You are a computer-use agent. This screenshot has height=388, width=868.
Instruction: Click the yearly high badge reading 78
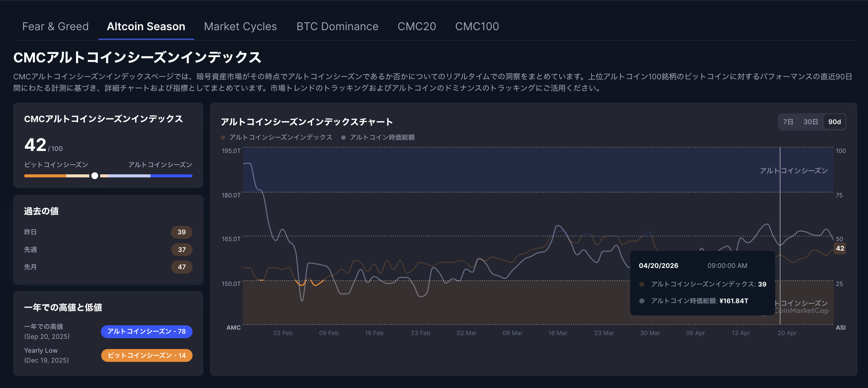[147, 331]
